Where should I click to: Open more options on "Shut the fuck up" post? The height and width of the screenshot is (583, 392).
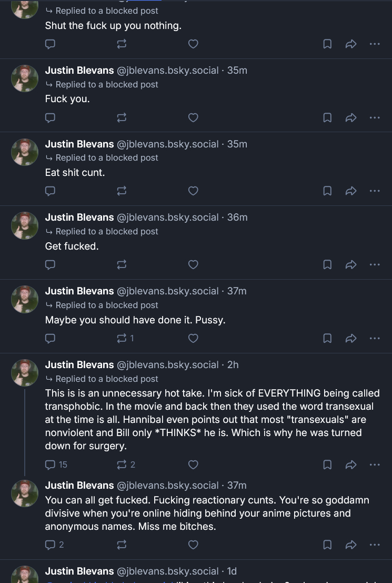375,44
